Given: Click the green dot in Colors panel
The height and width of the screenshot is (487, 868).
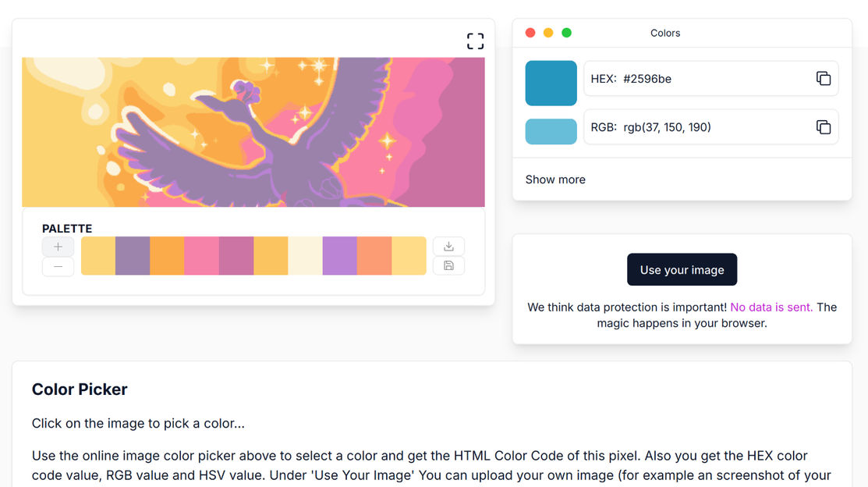Looking at the screenshot, I should (x=567, y=33).
